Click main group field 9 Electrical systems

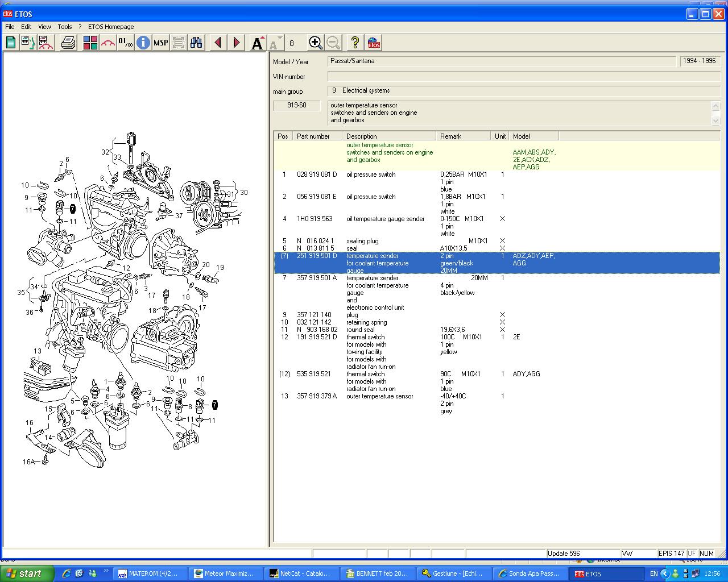click(x=524, y=91)
